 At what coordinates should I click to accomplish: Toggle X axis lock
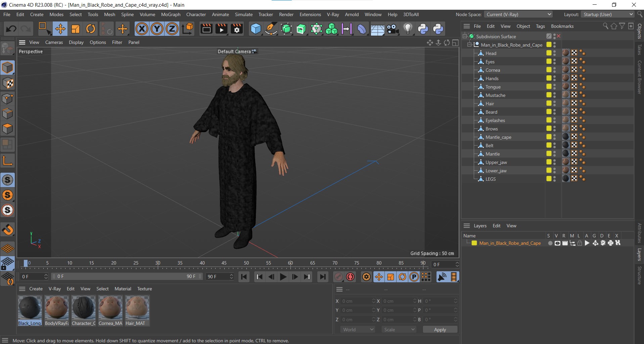[142, 29]
